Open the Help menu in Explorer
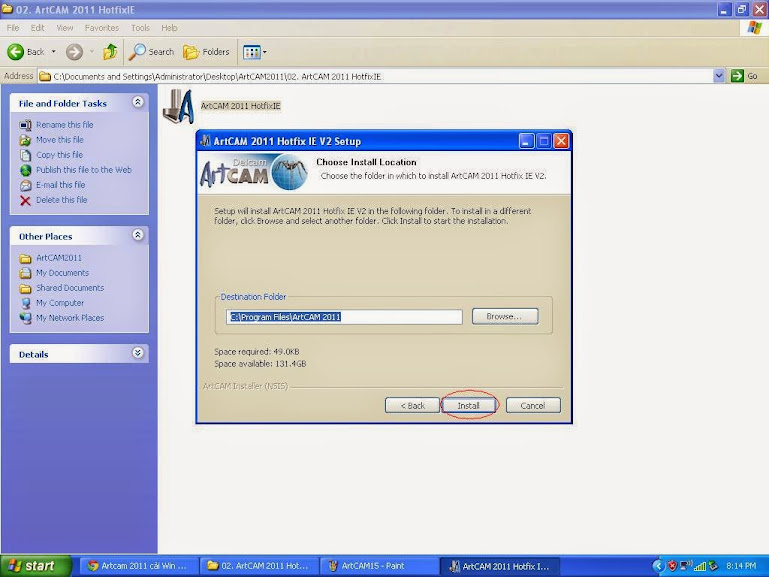Image resolution: width=769 pixels, height=577 pixels. tap(169, 28)
